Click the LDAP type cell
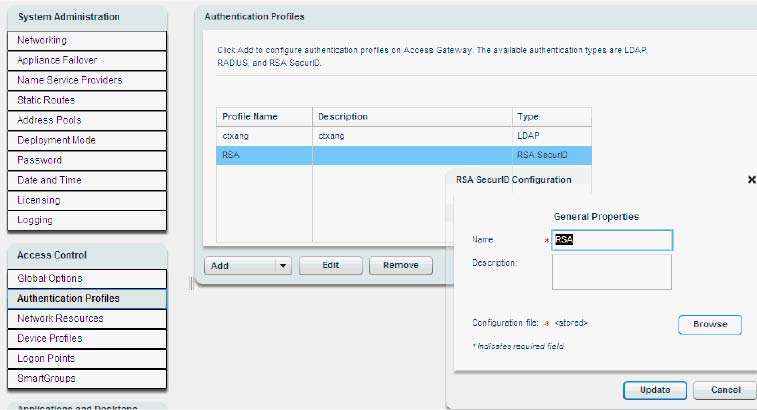The height and width of the screenshot is (410, 757). pyautogui.click(x=552, y=136)
